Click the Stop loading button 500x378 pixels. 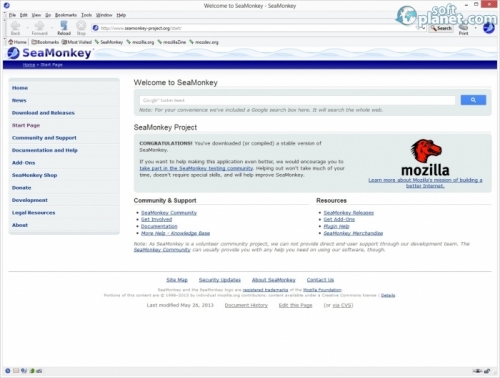click(81, 28)
